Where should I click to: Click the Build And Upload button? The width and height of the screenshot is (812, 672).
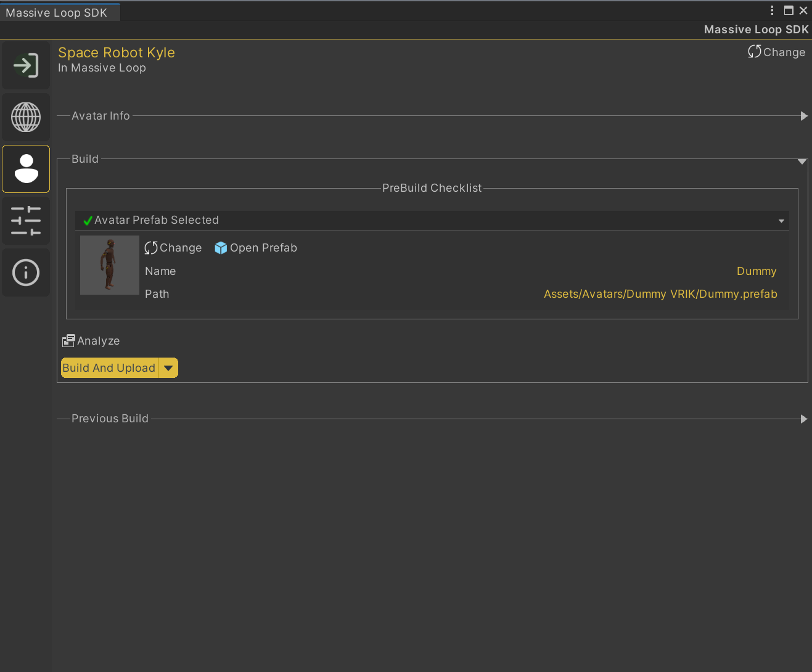coord(109,368)
